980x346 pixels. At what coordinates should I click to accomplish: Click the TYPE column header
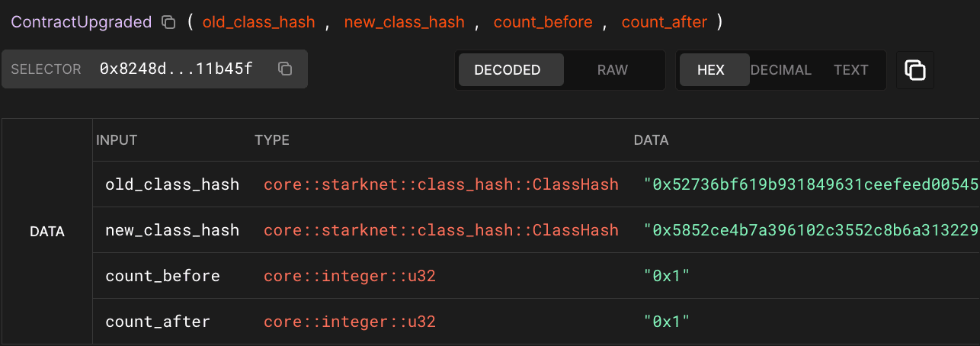click(272, 140)
